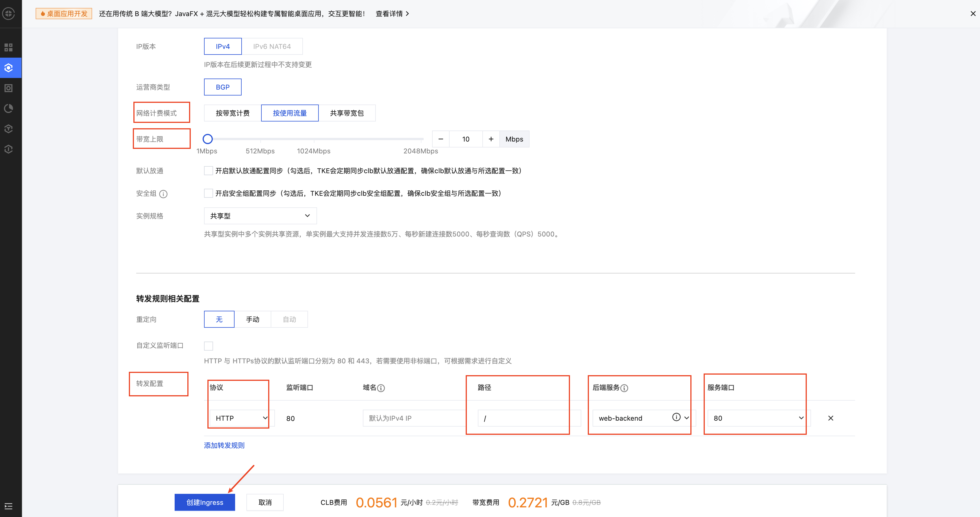Open the HTTP protocol dropdown

click(x=242, y=418)
